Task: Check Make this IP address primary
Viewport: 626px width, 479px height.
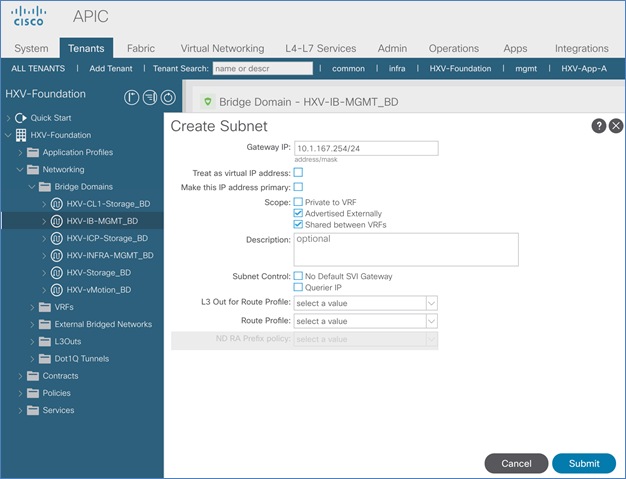Action: (x=298, y=187)
